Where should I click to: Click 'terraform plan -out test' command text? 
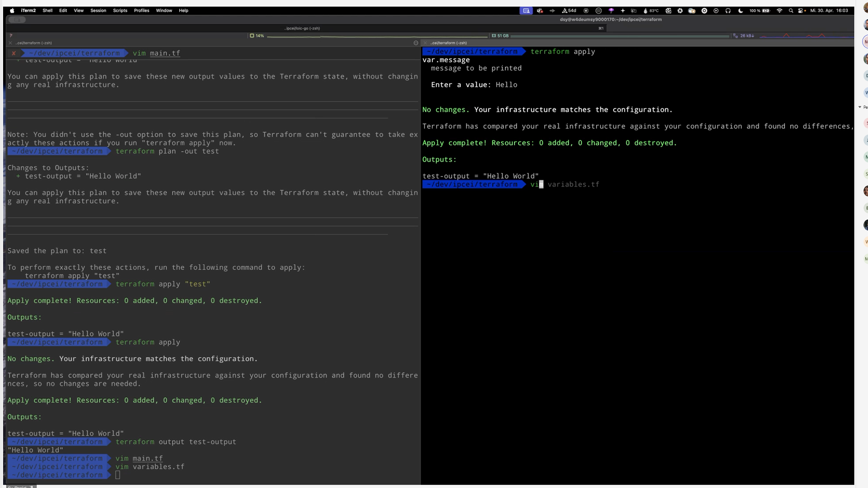click(x=167, y=151)
